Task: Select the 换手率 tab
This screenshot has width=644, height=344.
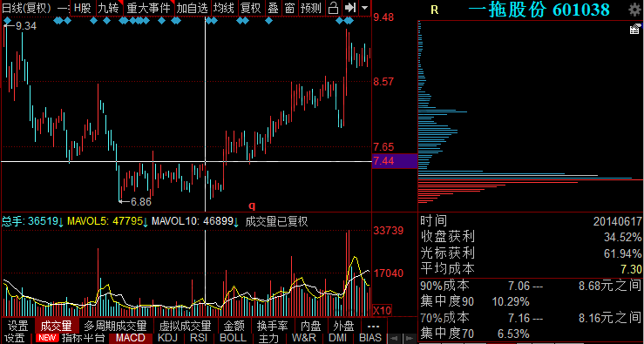Action: point(272,326)
